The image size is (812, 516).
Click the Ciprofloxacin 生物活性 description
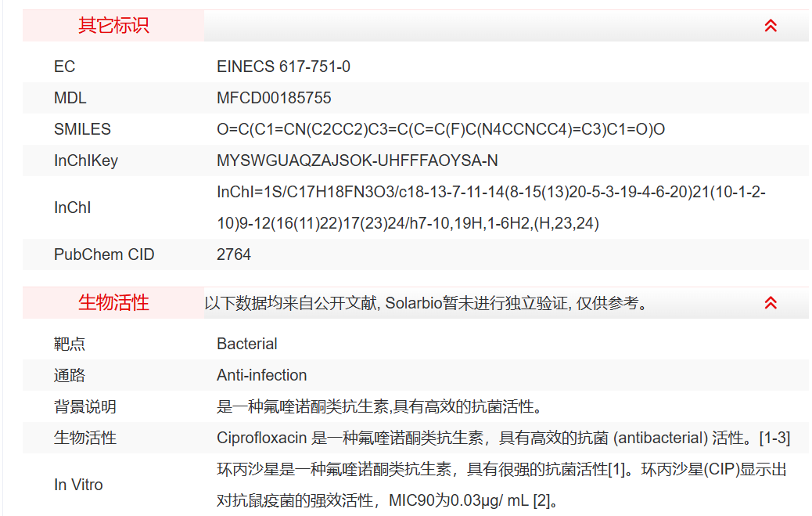point(503,438)
